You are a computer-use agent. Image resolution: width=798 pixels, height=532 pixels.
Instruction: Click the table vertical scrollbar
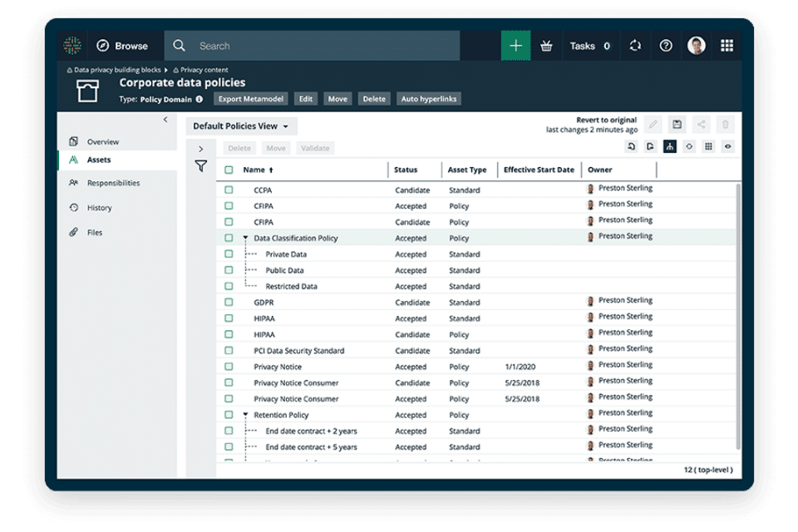click(738, 316)
